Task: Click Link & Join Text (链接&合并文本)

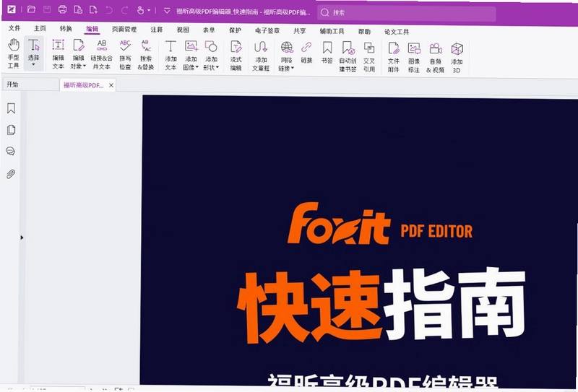Action: pyautogui.click(x=102, y=54)
